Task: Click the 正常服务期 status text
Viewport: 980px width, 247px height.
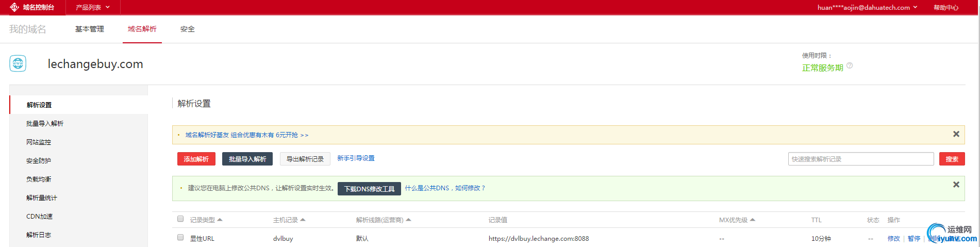Action: click(x=822, y=68)
